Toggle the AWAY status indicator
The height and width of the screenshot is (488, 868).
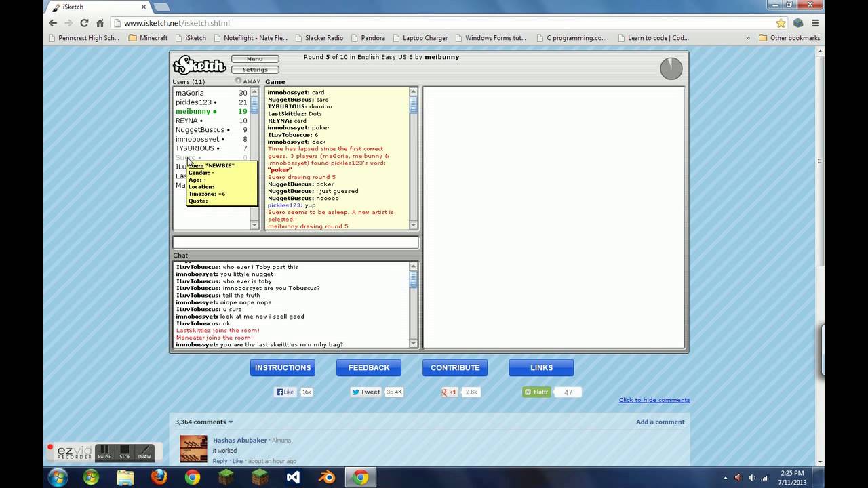[248, 81]
